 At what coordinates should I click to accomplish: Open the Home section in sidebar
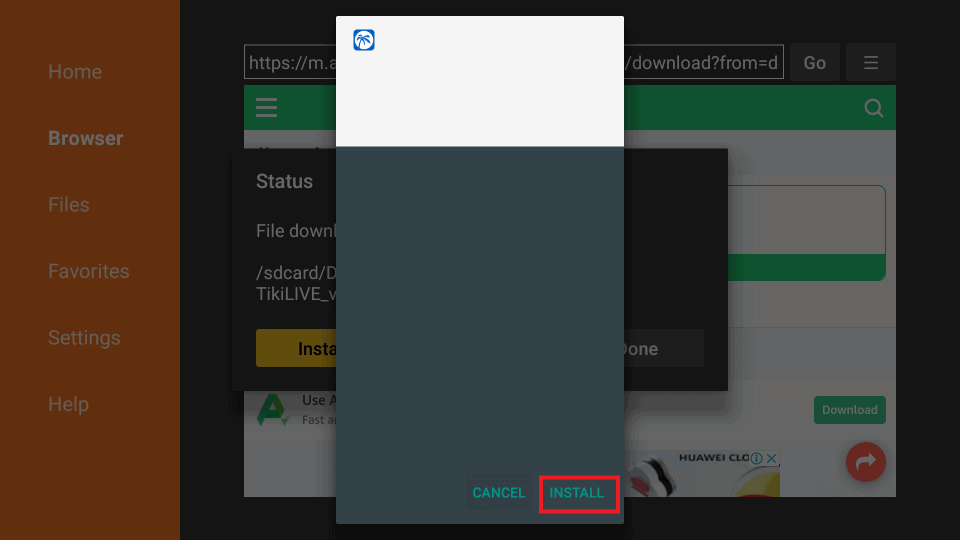pos(75,72)
